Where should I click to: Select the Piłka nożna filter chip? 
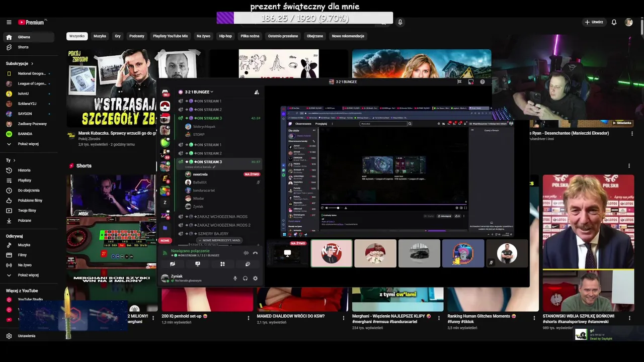pos(250,36)
